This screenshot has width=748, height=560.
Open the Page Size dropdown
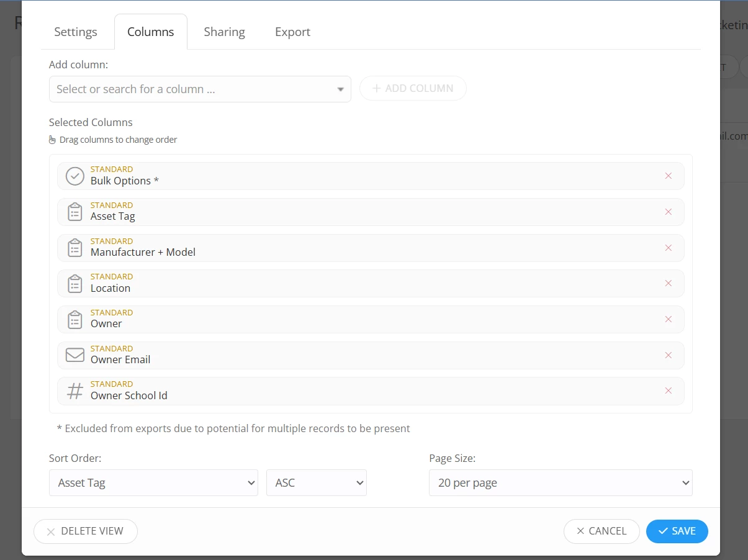[561, 482]
